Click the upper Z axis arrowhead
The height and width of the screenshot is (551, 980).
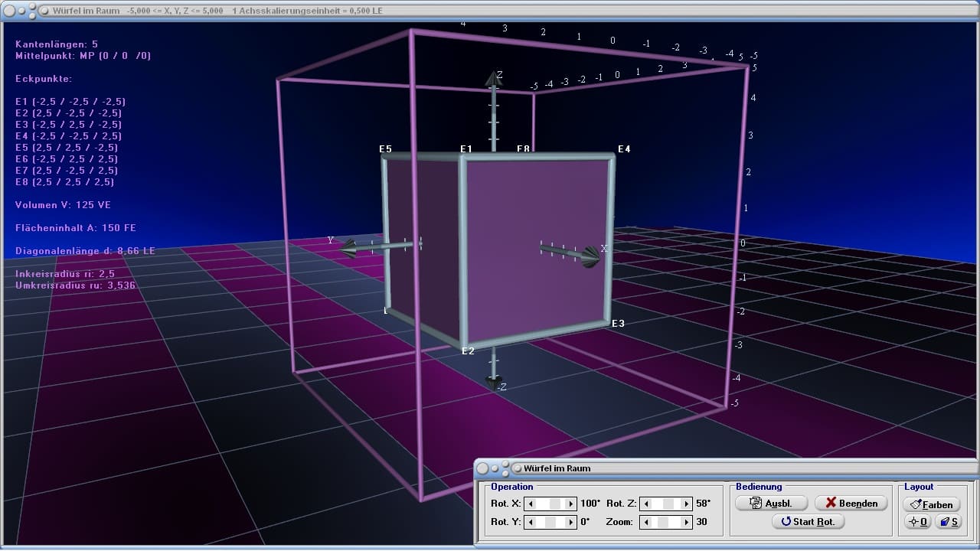(494, 78)
